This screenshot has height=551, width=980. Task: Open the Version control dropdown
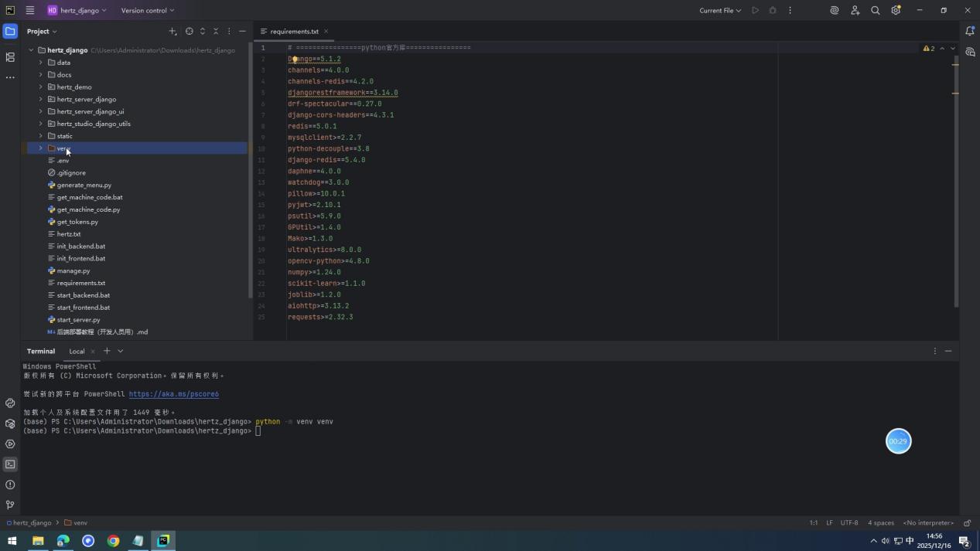click(145, 10)
